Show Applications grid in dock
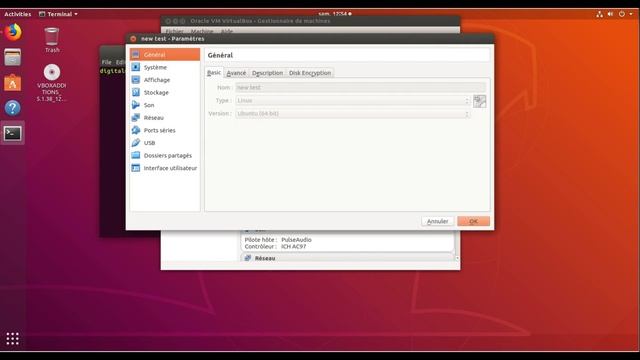This screenshot has height=360, width=640. pos(13,338)
